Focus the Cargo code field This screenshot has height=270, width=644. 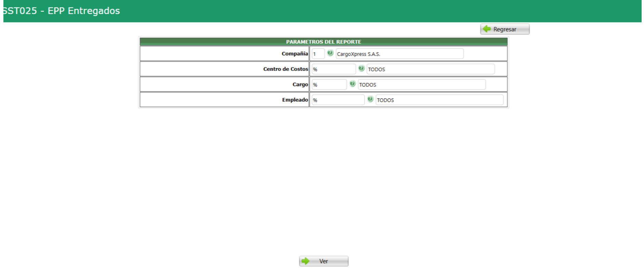pos(329,84)
